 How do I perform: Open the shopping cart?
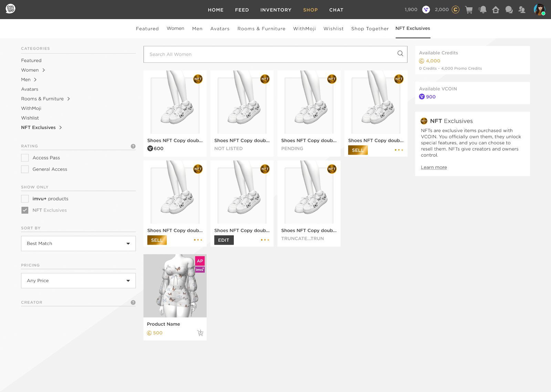[x=469, y=10]
